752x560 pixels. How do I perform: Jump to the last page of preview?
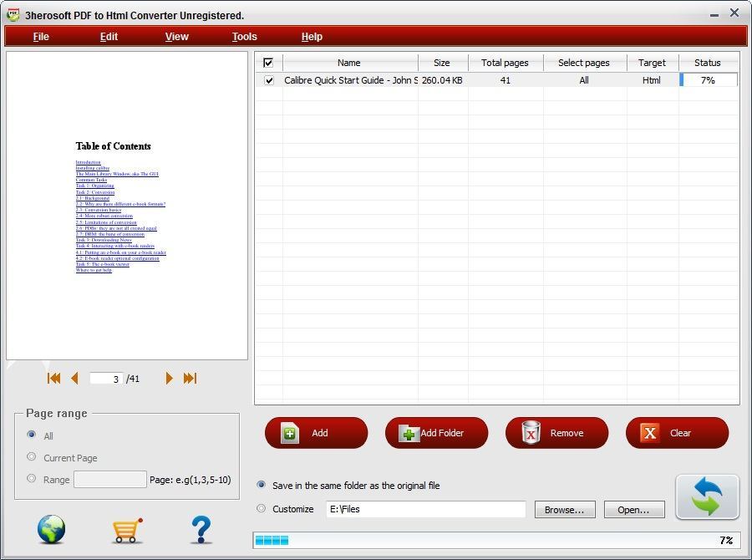click(190, 378)
